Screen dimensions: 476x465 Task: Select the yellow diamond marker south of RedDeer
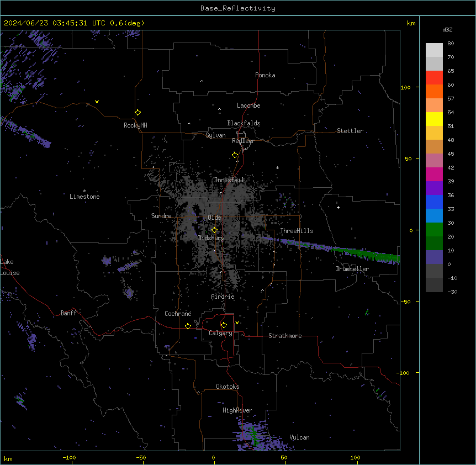point(235,155)
